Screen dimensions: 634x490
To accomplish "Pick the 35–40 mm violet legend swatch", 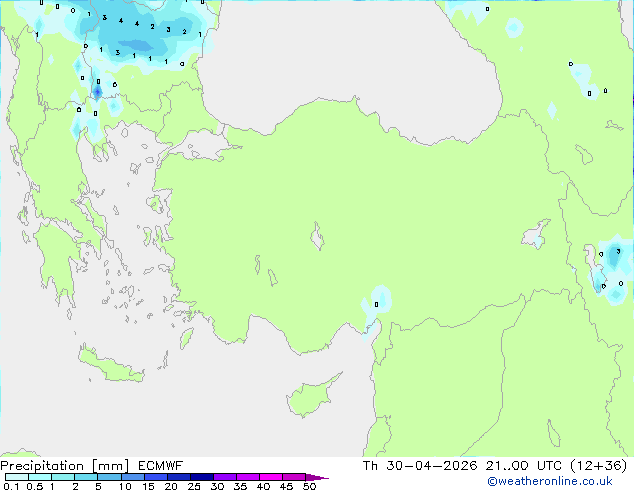I will point(248,477).
